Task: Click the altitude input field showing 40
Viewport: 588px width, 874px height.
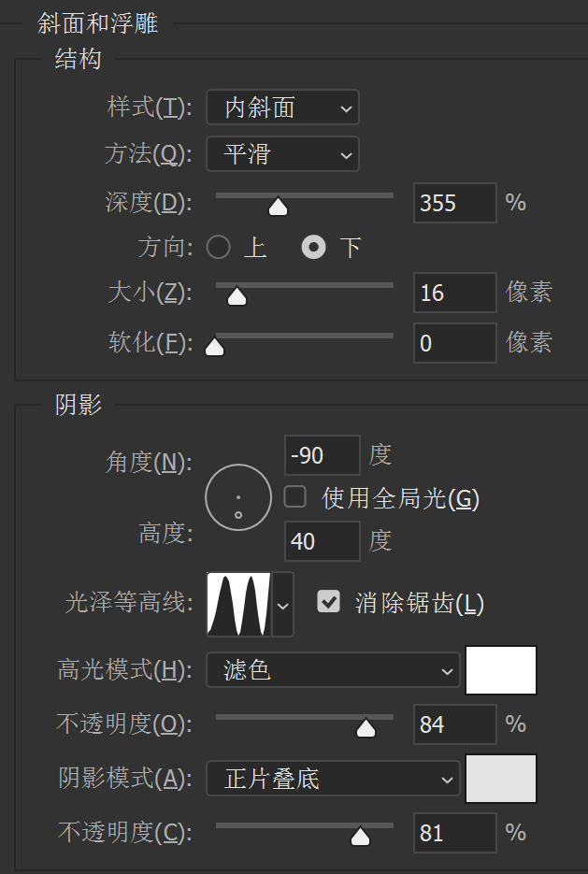Action: tap(322, 541)
